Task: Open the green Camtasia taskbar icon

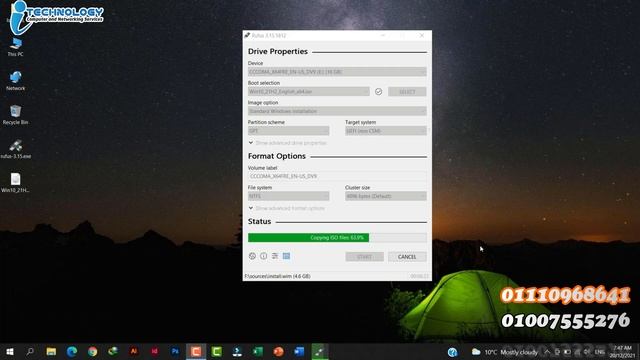Action: (217, 351)
